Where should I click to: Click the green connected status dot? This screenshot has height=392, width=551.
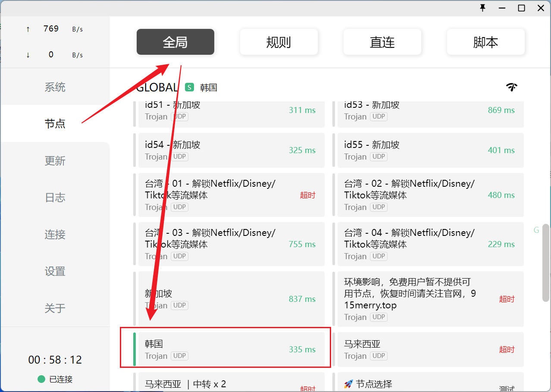pyautogui.click(x=41, y=379)
